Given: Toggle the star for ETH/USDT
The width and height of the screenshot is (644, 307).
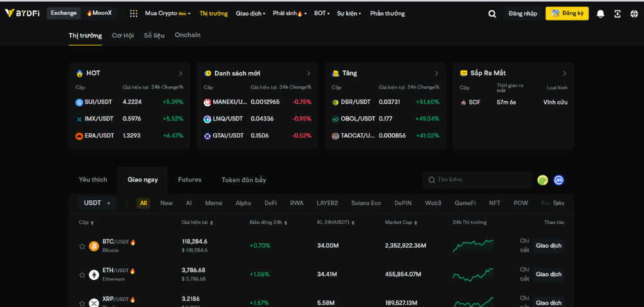Looking at the screenshot, I should (82, 275).
